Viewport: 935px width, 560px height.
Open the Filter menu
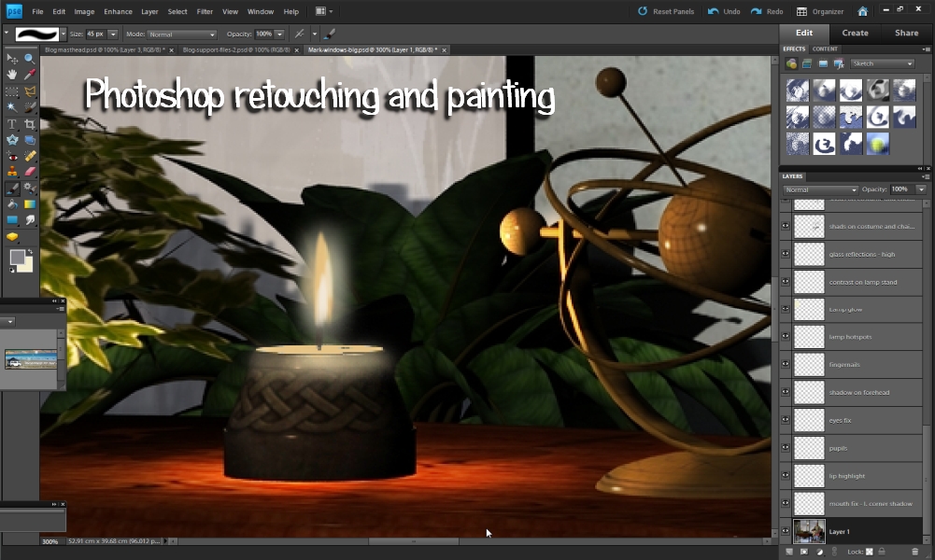tap(205, 11)
